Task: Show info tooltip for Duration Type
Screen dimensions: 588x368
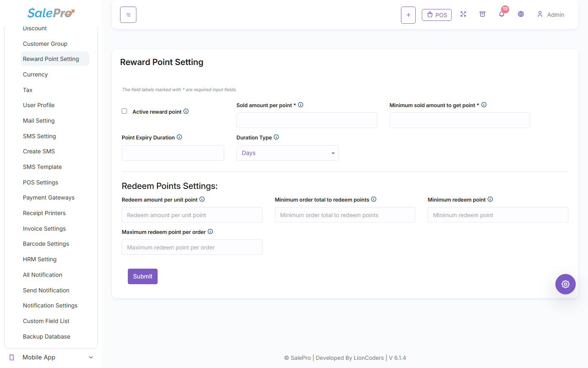Action: coord(276,137)
